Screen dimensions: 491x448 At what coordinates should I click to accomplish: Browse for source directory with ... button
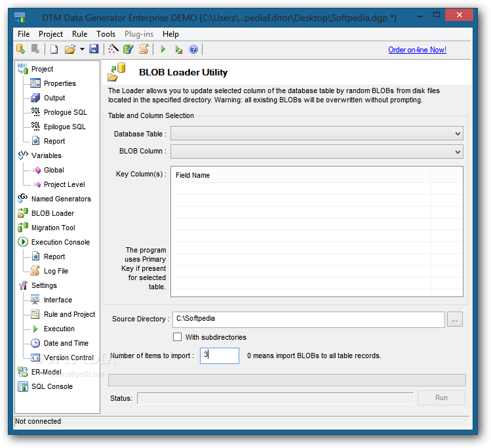[455, 319]
